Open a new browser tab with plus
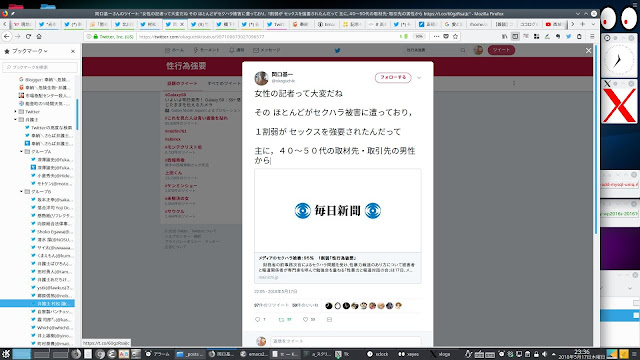 (582, 24)
